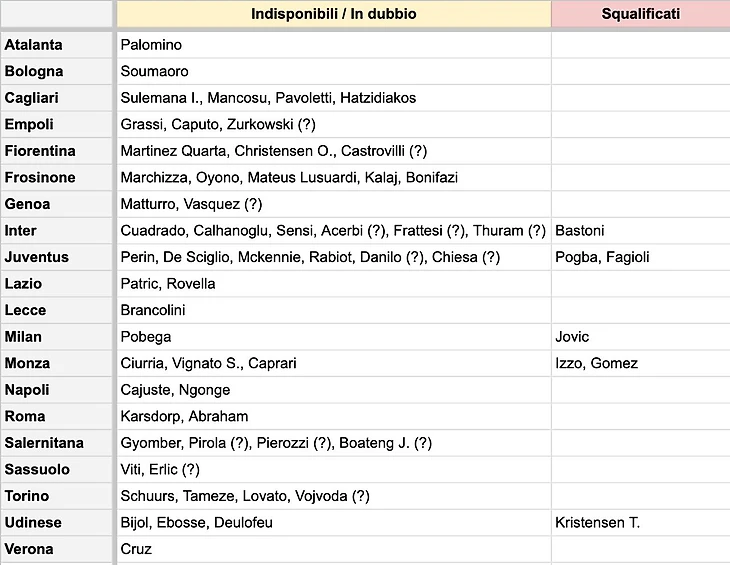Select the 'Squalificati' column header
The height and width of the screenshot is (565, 730).
point(641,13)
